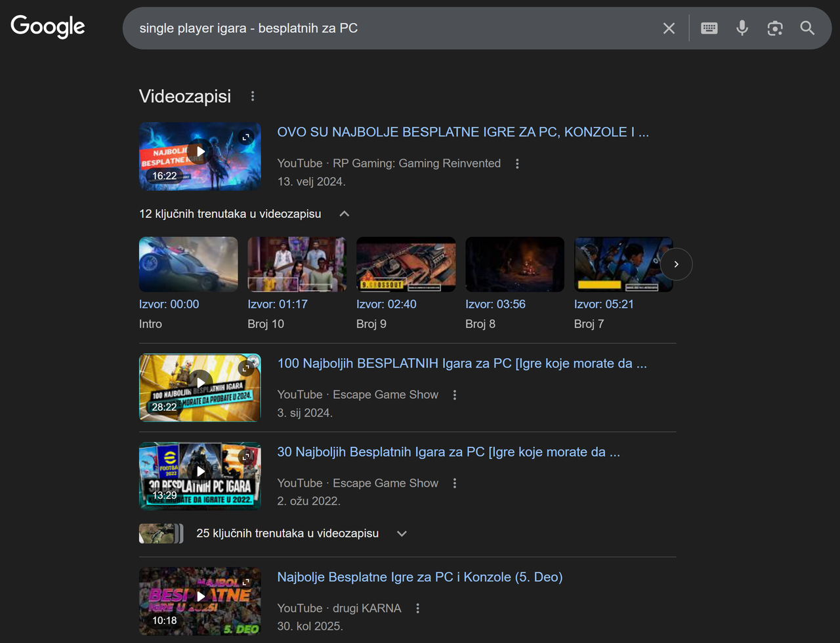The width and height of the screenshot is (840, 643).
Task: Jump to Broj 10 moment thumbnail
Action: [297, 264]
